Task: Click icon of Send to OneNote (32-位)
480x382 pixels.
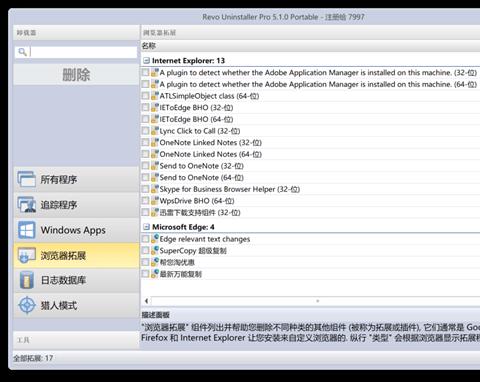Action: click(x=155, y=166)
